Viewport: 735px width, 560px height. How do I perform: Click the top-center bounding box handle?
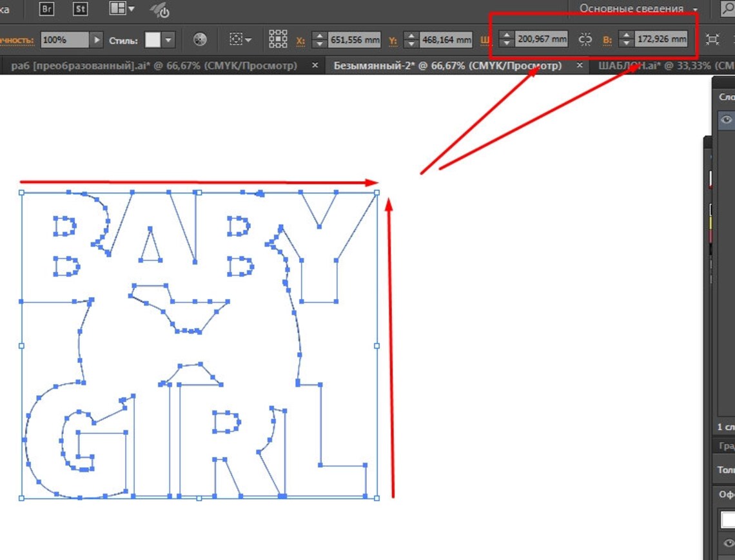pyautogui.click(x=199, y=193)
